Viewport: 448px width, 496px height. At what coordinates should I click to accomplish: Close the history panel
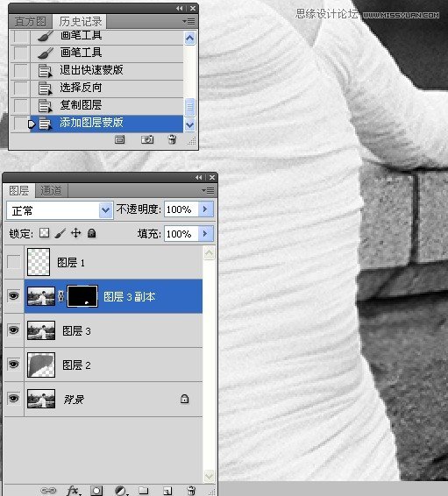coord(193,8)
